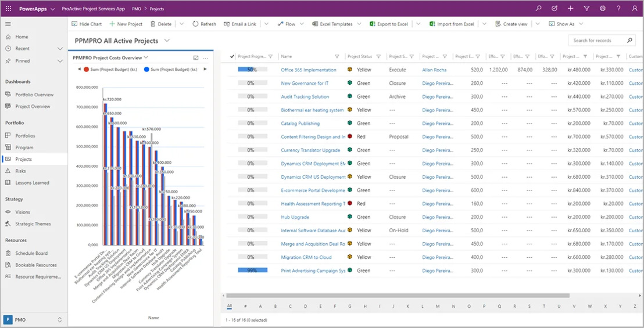Open PPMPRO Project Costs Overview chart selector

[146, 58]
